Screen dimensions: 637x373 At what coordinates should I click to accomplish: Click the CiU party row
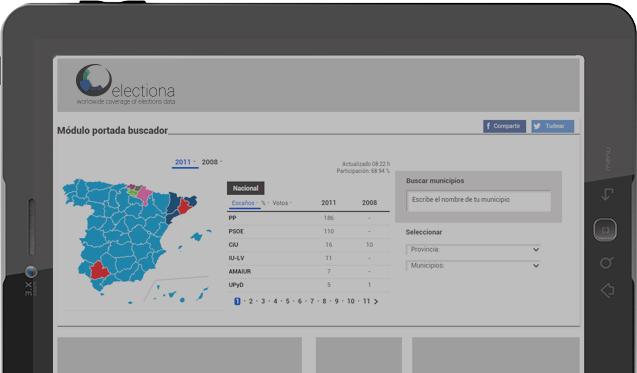tap(308, 245)
